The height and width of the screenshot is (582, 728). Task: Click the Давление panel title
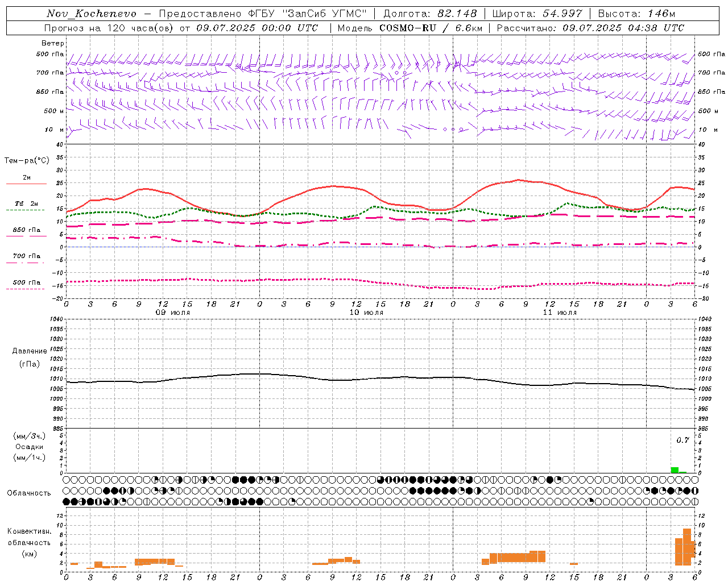(30, 351)
